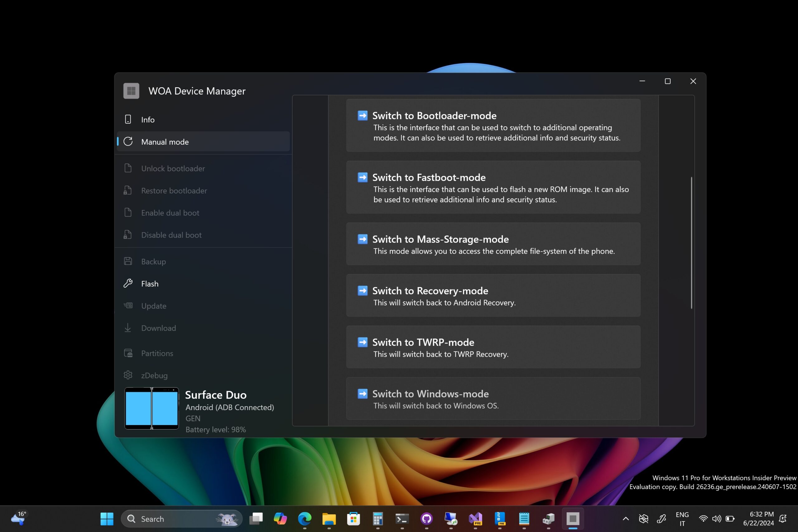The image size is (798, 532).
Task: Click the Fastboot-mode blue arrow icon
Action: (362, 177)
